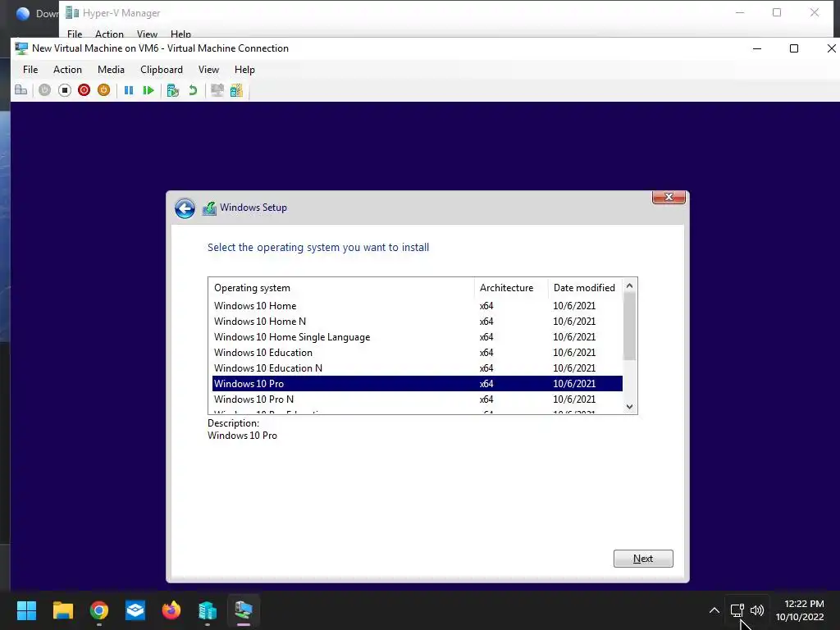This screenshot has height=630, width=840.
Task: Reset the VM with the green play icon
Action: pyautogui.click(x=148, y=90)
